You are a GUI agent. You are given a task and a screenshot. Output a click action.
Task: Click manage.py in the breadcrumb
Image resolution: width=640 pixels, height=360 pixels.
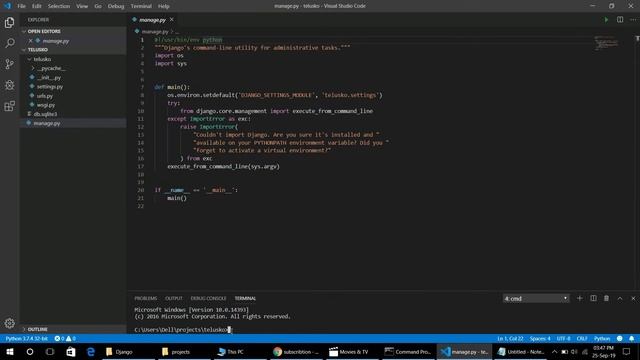tap(155, 31)
